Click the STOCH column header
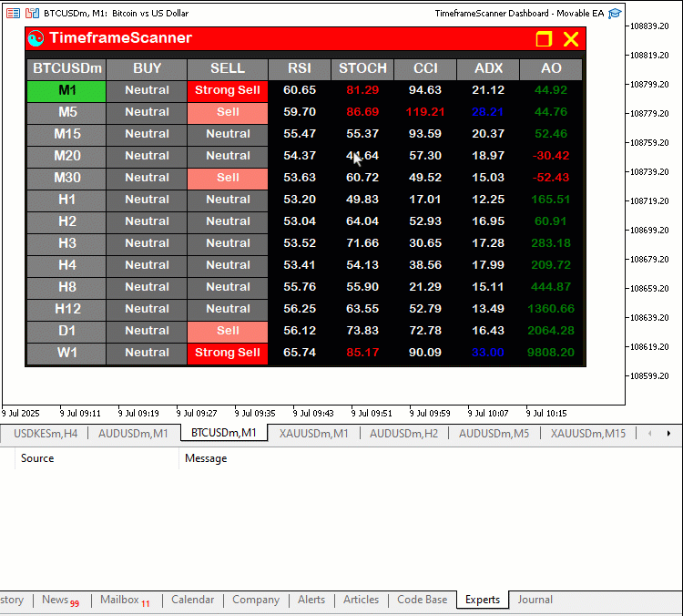This screenshot has height=616, width=683. click(x=362, y=69)
